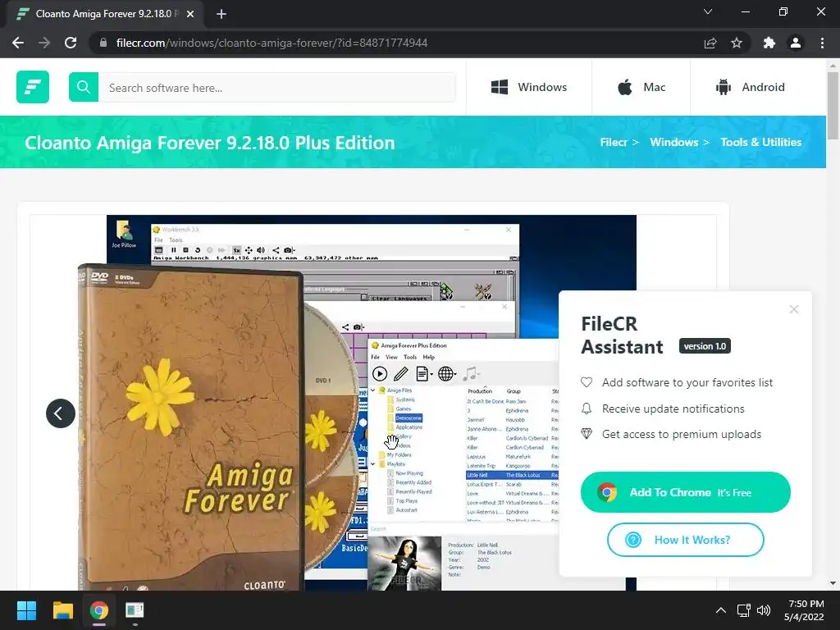This screenshot has width=840, height=630.
Task: Open a new browser tab
Action: [221, 14]
